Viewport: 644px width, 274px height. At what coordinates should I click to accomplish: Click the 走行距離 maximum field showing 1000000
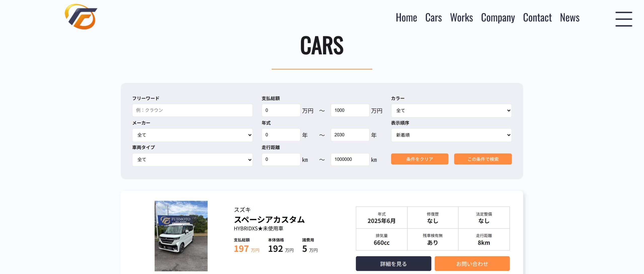(350, 159)
